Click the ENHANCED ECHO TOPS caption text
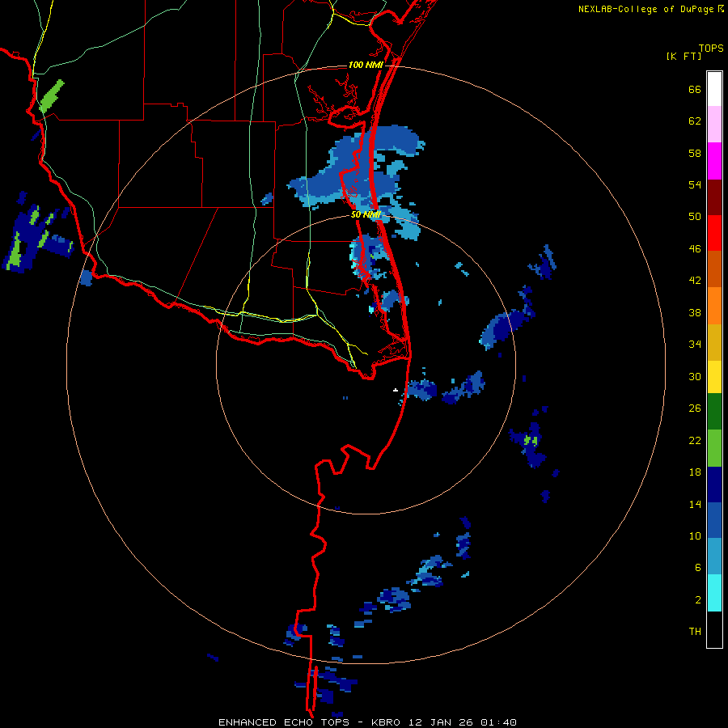This screenshot has width=728, height=728. 286,722
